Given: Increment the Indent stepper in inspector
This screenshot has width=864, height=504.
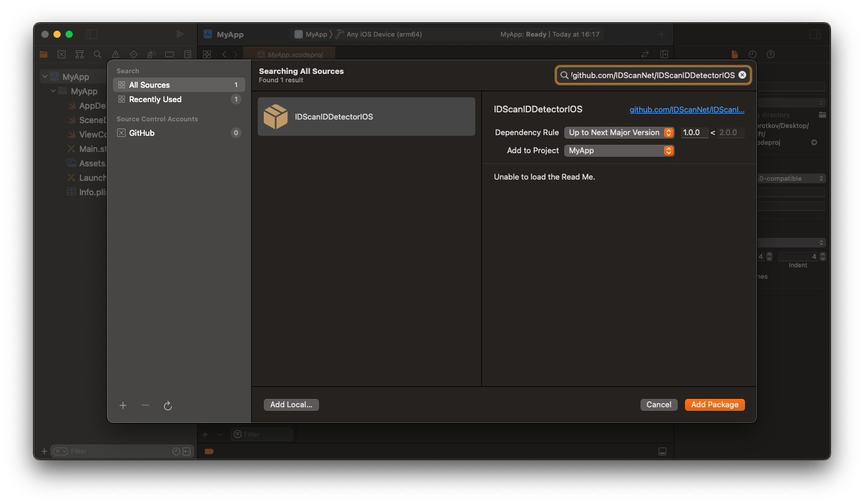Looking at the screenshot, I should (823, 254).
